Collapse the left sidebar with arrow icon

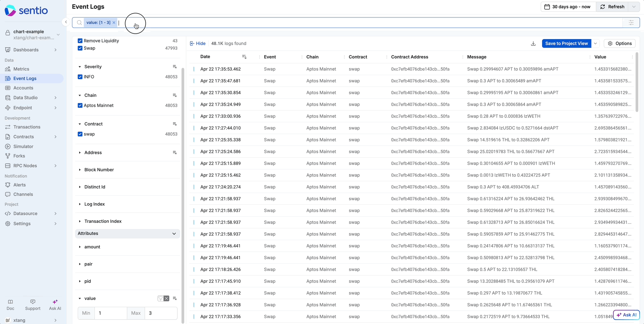66,22
